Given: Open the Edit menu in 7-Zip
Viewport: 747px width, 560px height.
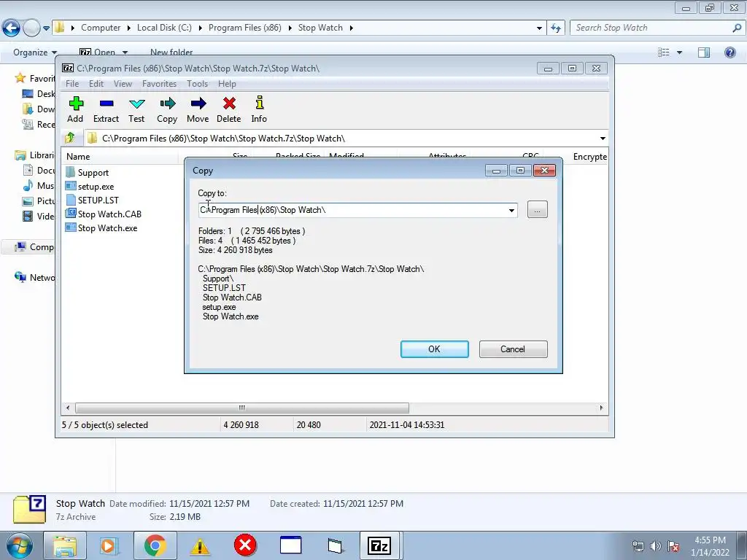Looking at the screenshot, I should click(x=96, y=84).
